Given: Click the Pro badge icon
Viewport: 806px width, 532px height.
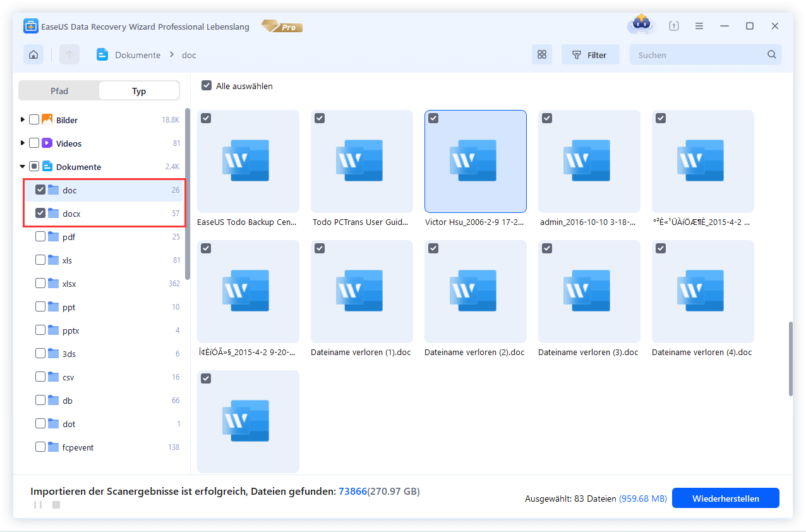Looking at the screenshot, I should 281,27.
